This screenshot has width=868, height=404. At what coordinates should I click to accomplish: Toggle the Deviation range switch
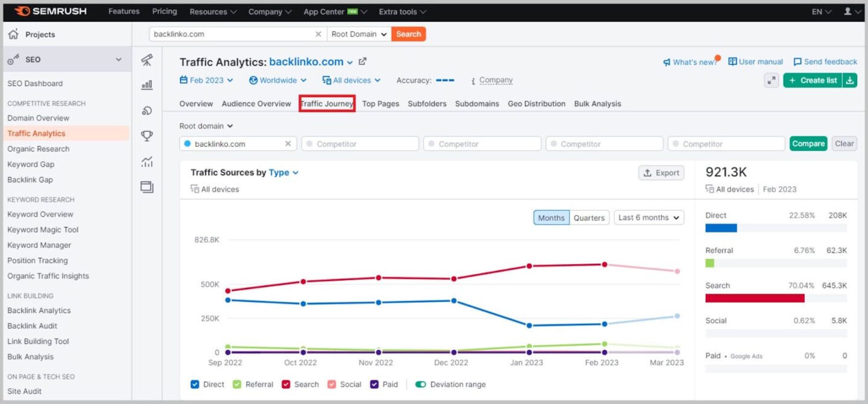click(422, 384)
